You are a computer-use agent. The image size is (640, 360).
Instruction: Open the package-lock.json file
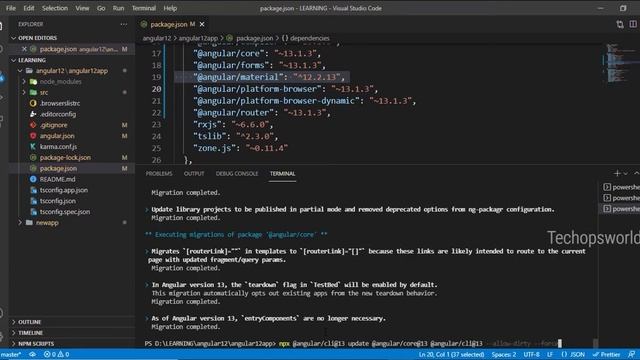click(65, 158)
